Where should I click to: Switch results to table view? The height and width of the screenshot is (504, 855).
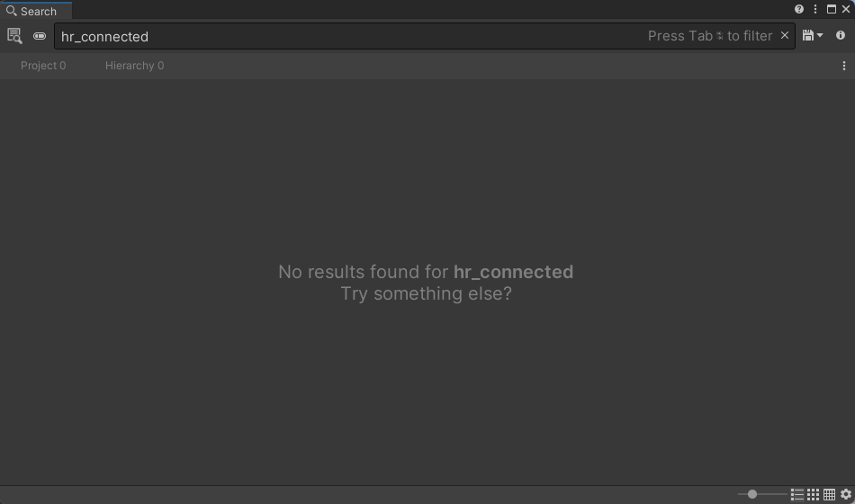pos(830,495)
